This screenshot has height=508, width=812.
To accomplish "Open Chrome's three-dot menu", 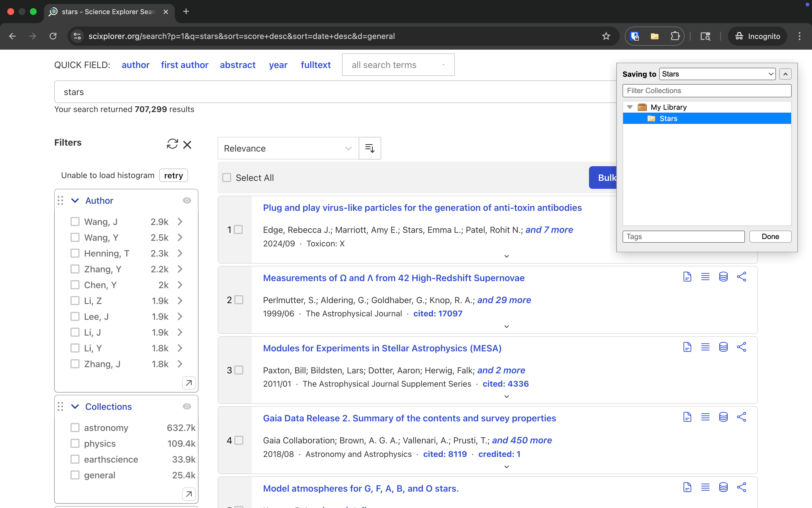I will pos(800,36).
